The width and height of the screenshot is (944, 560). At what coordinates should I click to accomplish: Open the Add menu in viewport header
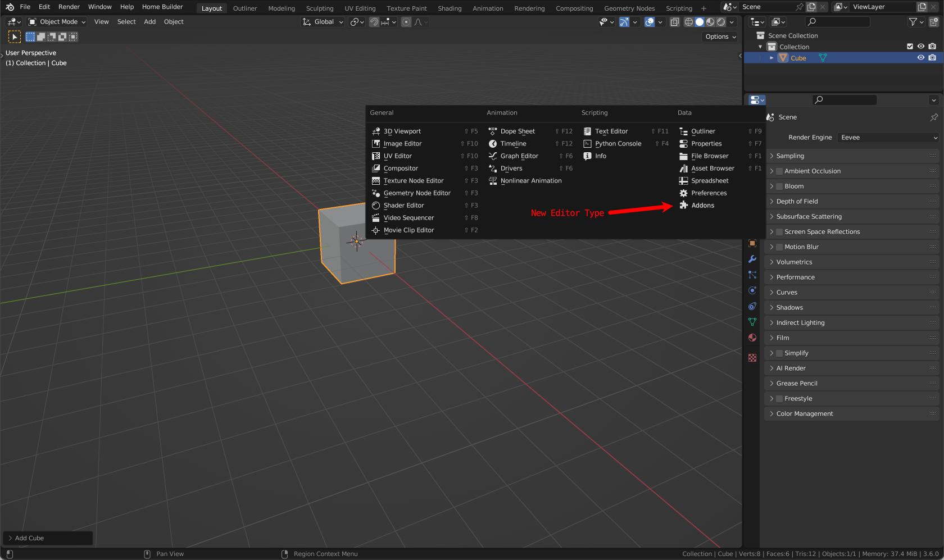pos(150,22)
